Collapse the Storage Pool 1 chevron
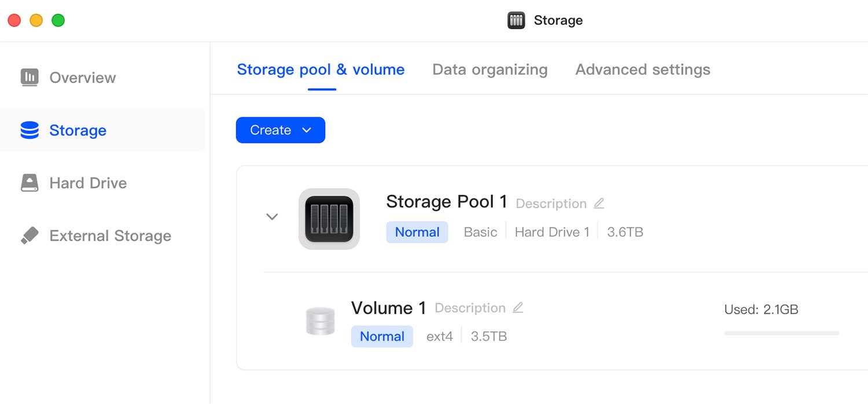 (x=272, y=216)
